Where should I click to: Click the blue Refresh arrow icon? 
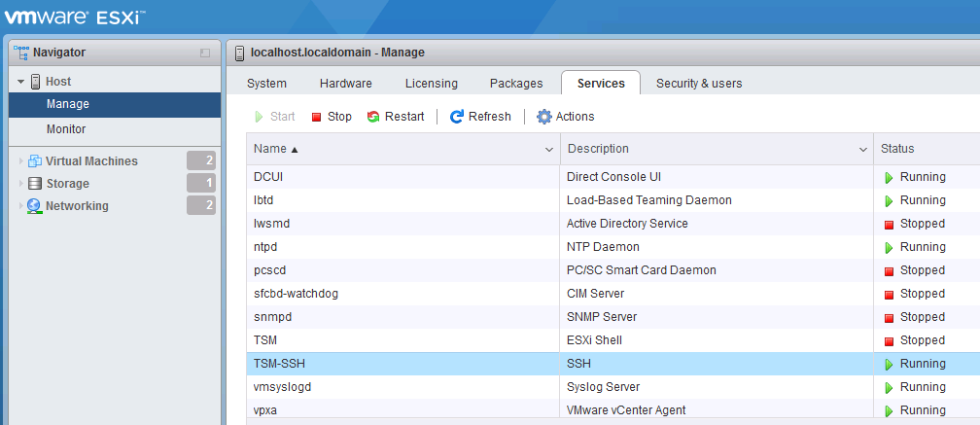[x=457, y=117]
